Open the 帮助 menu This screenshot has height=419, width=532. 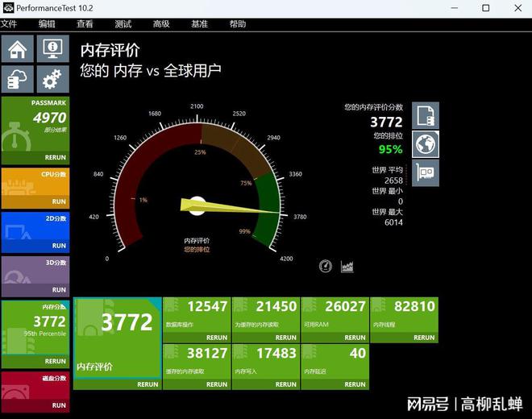[x=238, y=24]
